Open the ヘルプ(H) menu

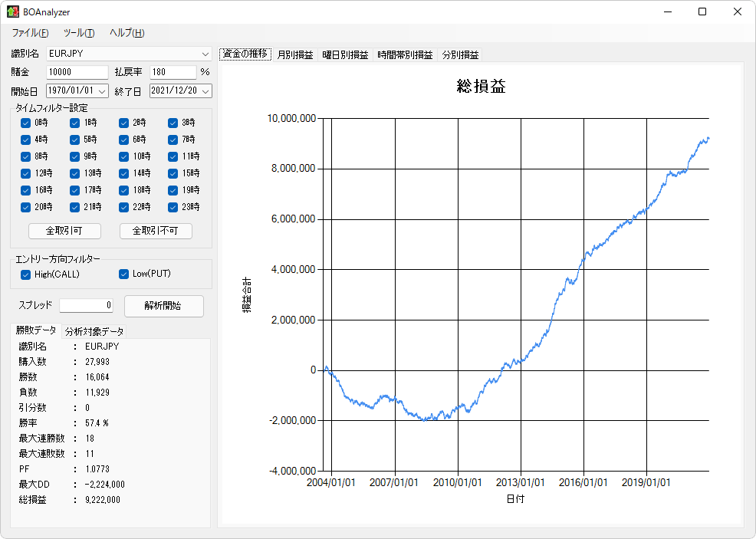pyautogui.click(x=127, y=33)
